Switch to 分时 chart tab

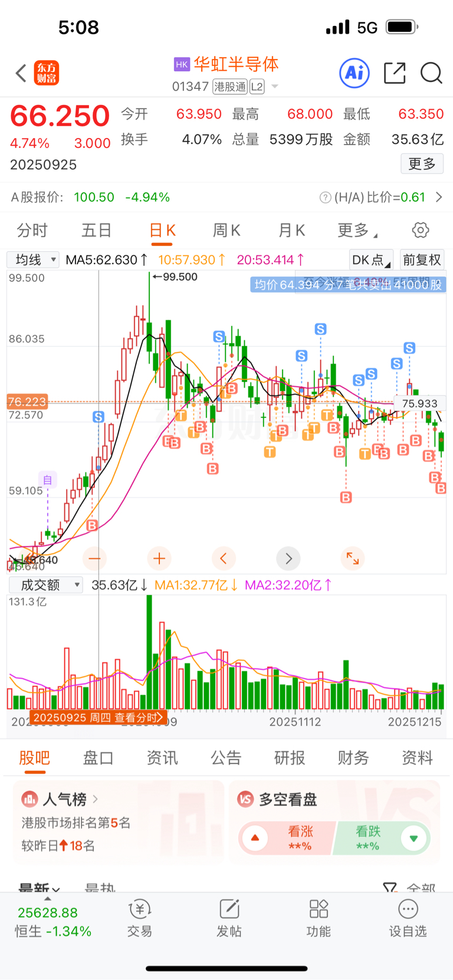[32, 230]
